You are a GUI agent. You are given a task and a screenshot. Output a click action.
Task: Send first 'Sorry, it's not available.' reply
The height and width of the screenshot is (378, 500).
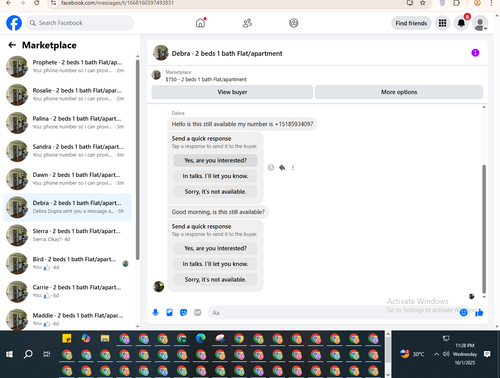(215, 192)
